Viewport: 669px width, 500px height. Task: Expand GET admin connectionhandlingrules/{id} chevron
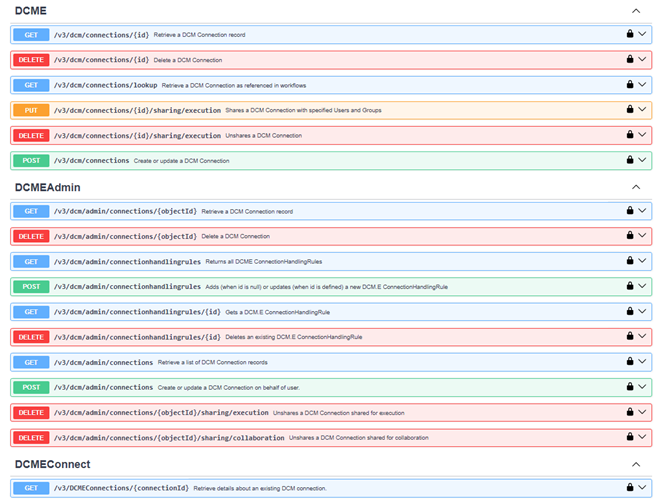642,311
